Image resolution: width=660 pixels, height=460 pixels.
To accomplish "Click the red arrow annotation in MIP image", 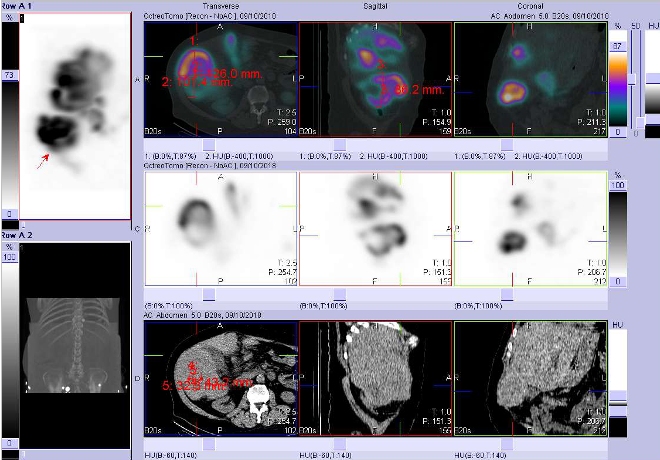I will (43, 157).
